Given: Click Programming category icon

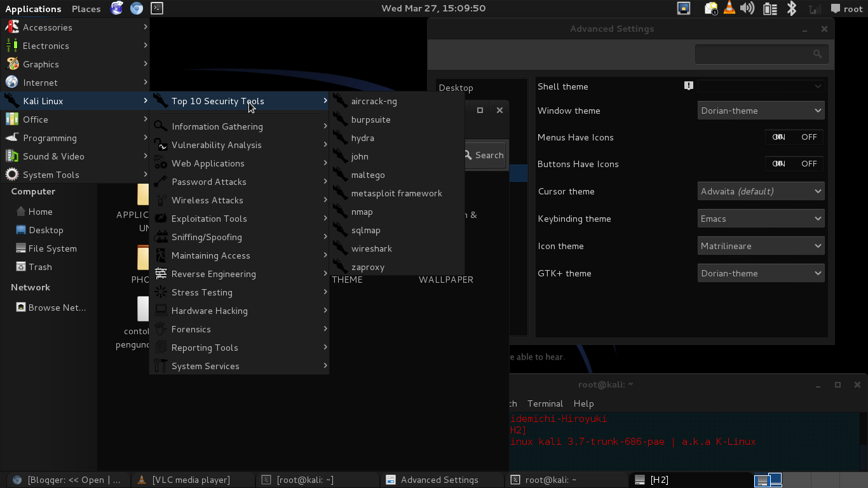Looking at the screenshot, I should coord(12,138).
